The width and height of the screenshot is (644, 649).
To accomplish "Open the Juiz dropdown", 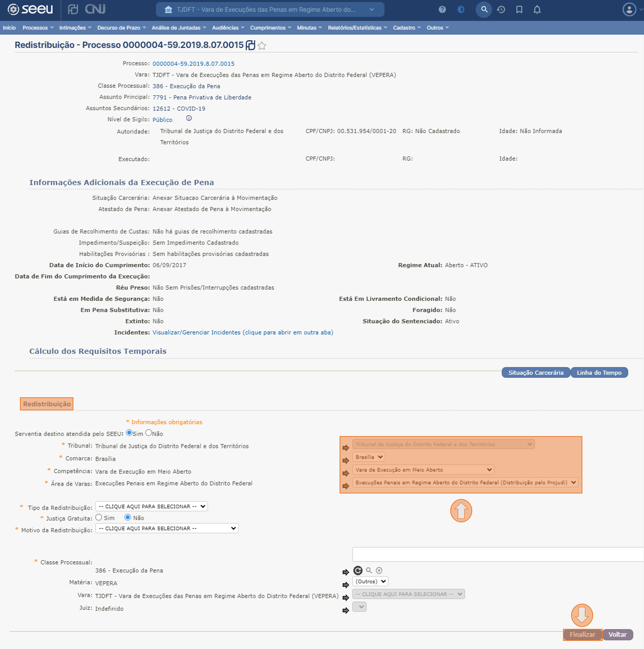I will pos(359,607).
